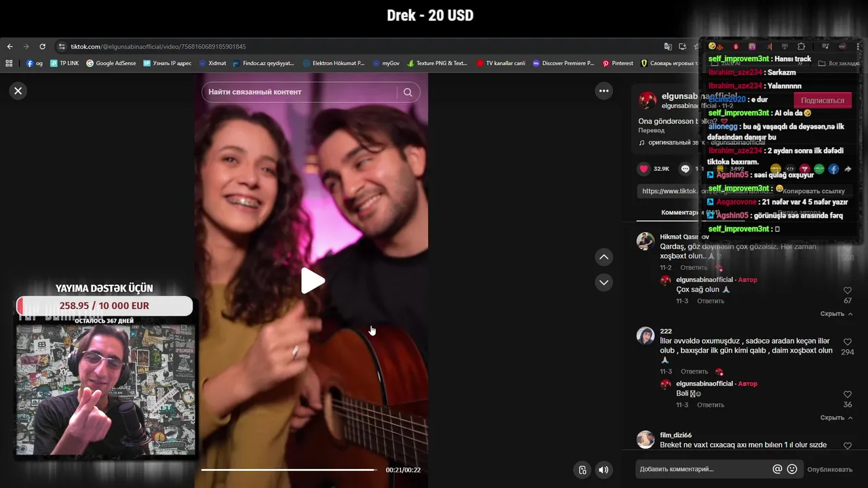Viewport: 868px width, 488px height.
Task: Like the 'Çox sağ olun' reply
Action: (848, 290)
